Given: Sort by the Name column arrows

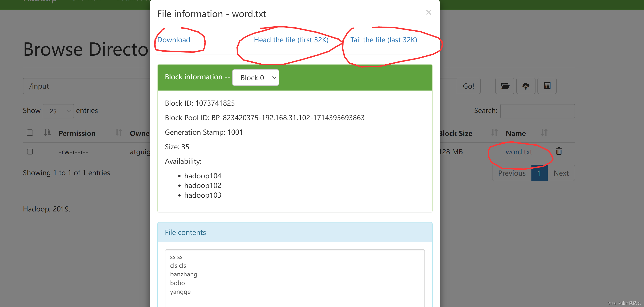Looking at the screenshot, I should pyautogui.click(x=544, y=132).
